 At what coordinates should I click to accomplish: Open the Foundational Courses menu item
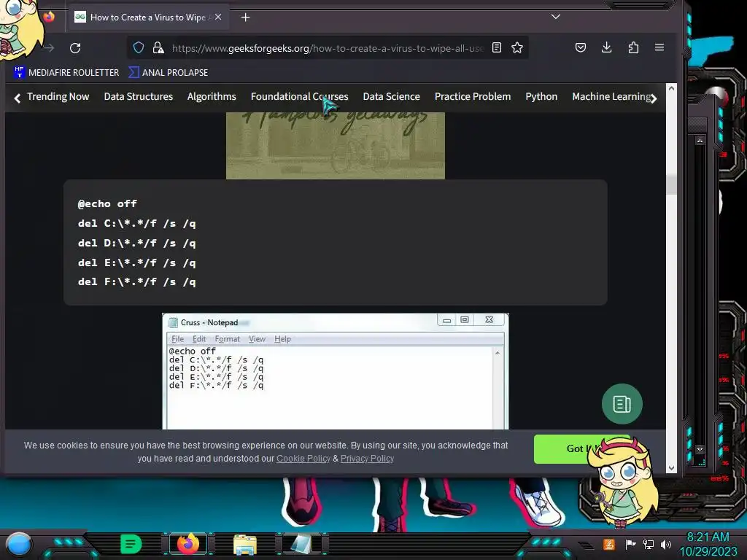pos(300,97)
